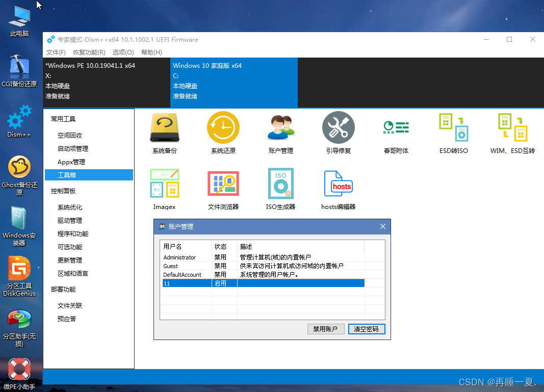The height and width of the screenshot is (392, 544).
Task: Select the Guest account row
Action: (x=263, y=266)
